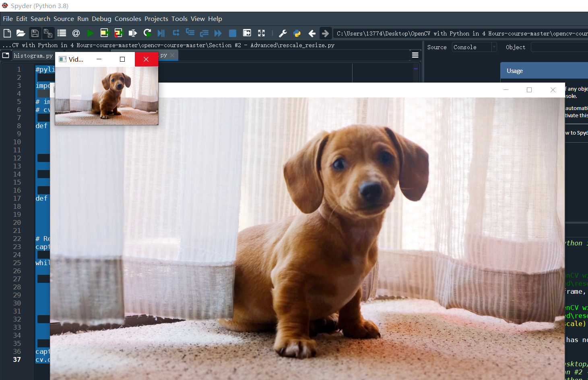Viewport: 588px width, 380px height.
Task: Run file with green play icon
Action: [x=90, y=33]
